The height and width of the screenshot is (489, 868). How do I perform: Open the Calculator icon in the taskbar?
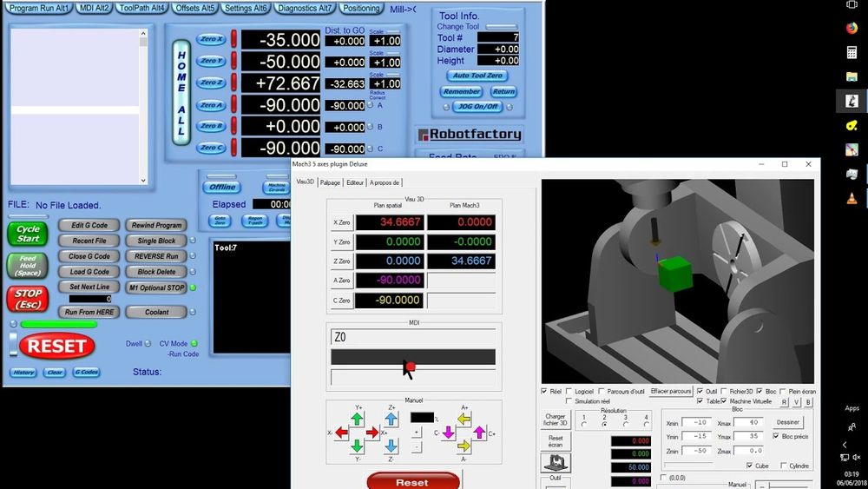tap(852, 53)
